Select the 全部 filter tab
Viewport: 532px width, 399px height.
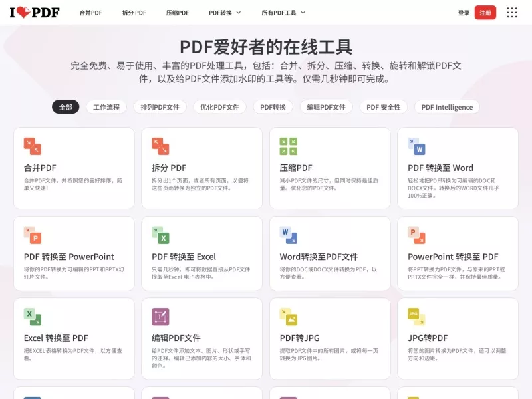click(x=65, y=107)
